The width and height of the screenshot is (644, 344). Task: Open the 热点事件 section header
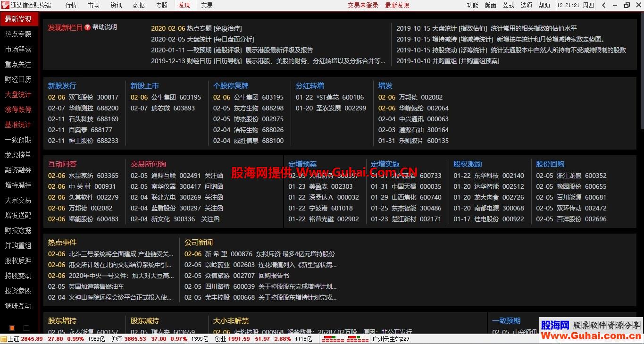62,243
